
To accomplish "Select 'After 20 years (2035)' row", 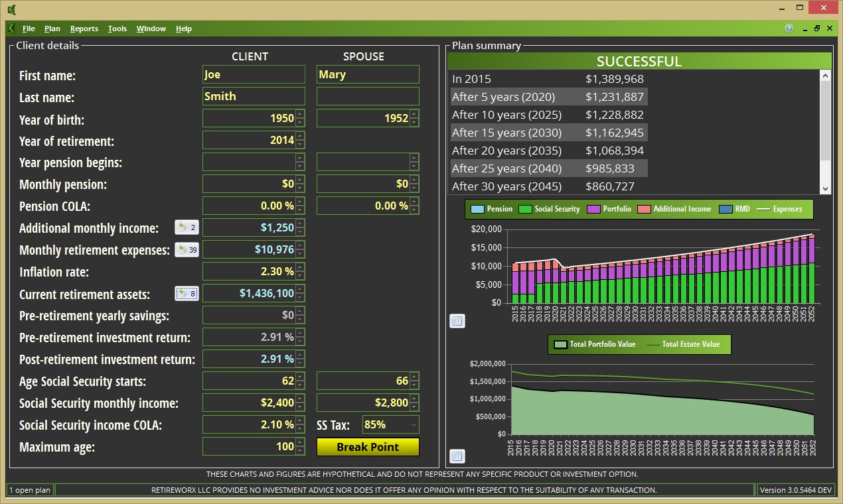I will (x=549, y=151).
